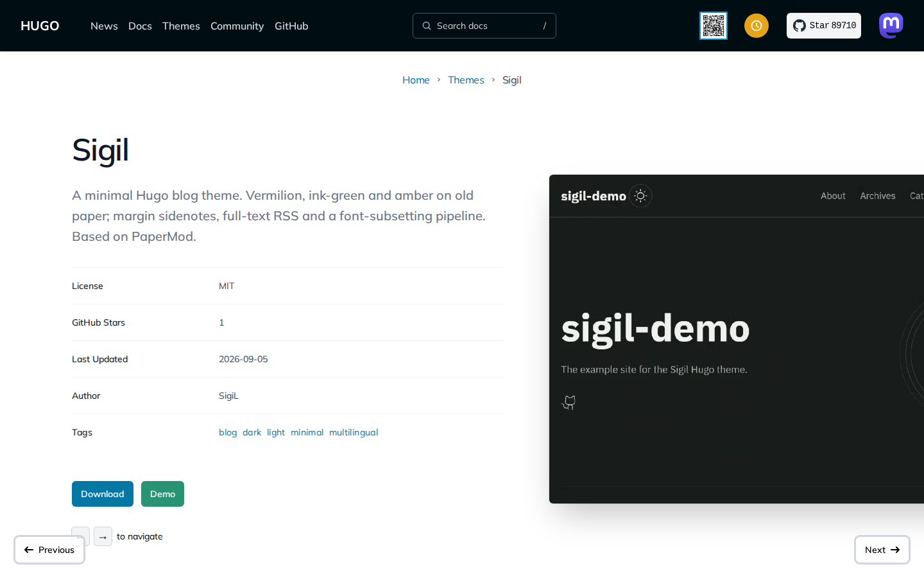Go to the Previous theme

pyautogui.click(x=49, y=550)
